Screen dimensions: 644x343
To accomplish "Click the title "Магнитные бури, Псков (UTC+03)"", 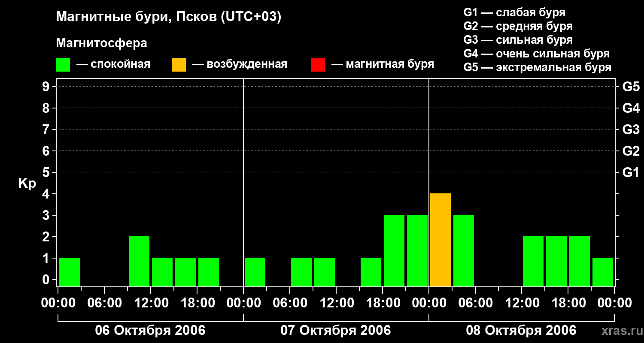I will (x=169, y=17).
